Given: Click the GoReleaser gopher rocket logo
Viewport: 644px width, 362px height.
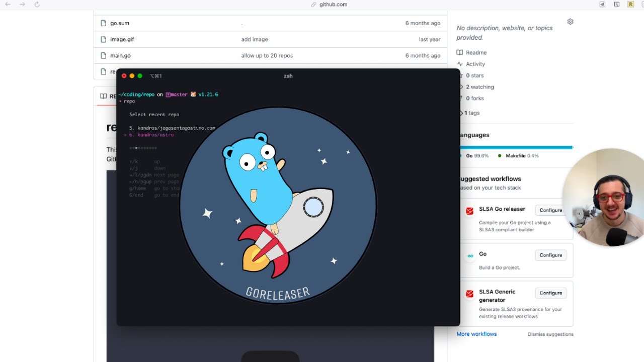Looking at the screenshot, I should 278,206.
